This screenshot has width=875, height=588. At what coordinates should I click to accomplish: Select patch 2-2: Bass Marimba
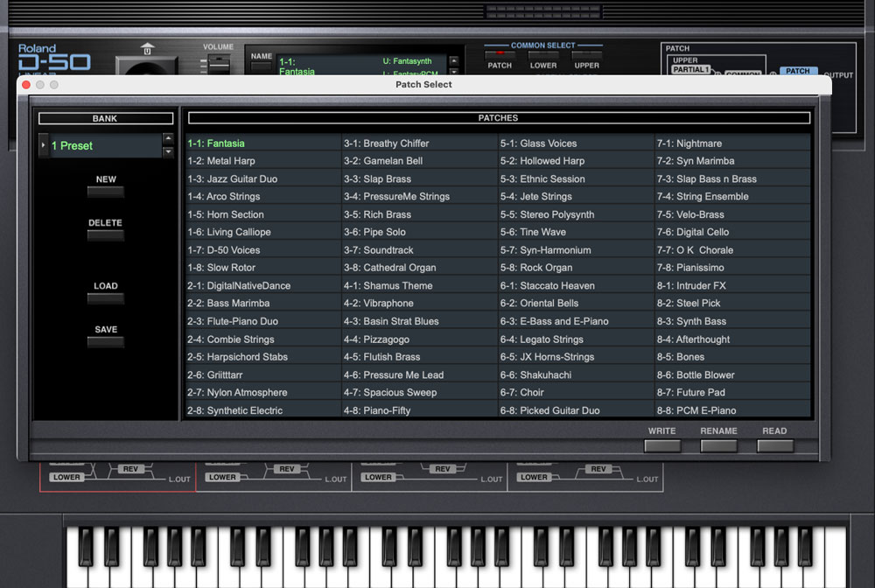tap(262, 304)
